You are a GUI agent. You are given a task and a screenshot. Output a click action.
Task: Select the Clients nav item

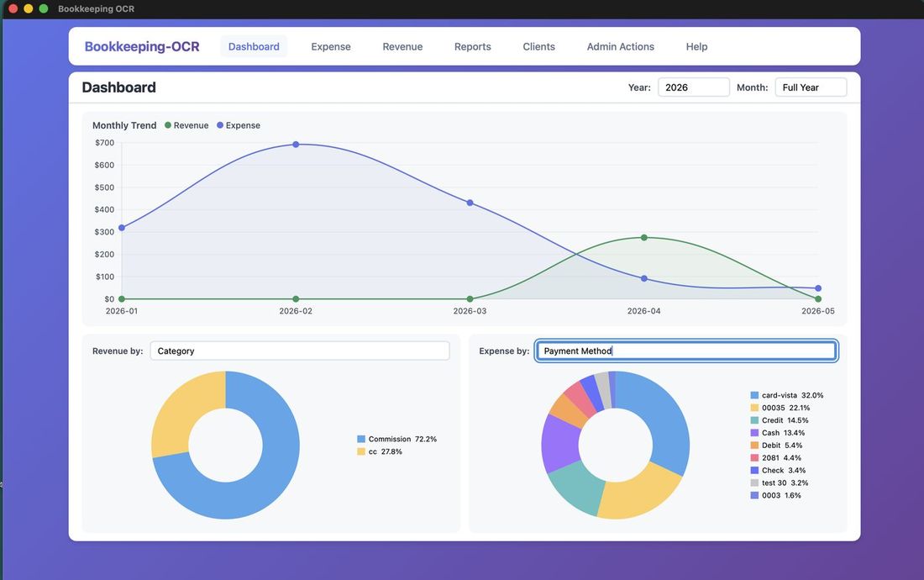coord(538,46)
